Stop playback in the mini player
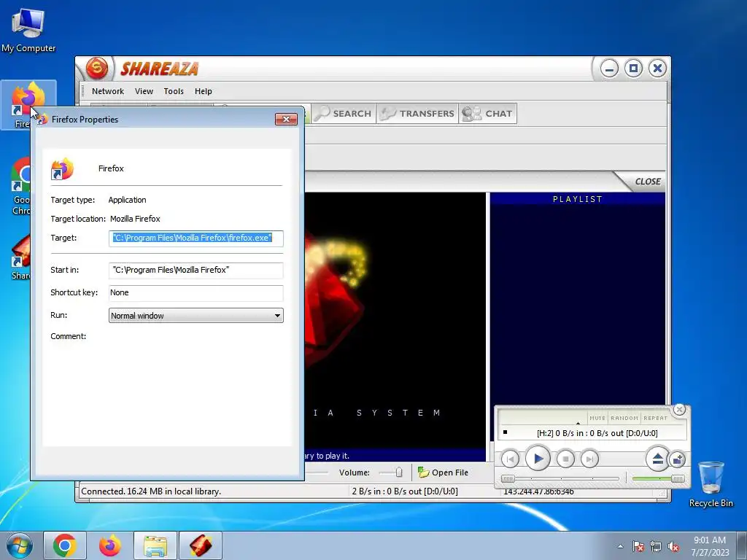This screenshot has height=560, width=747. (x=565, y=459)
